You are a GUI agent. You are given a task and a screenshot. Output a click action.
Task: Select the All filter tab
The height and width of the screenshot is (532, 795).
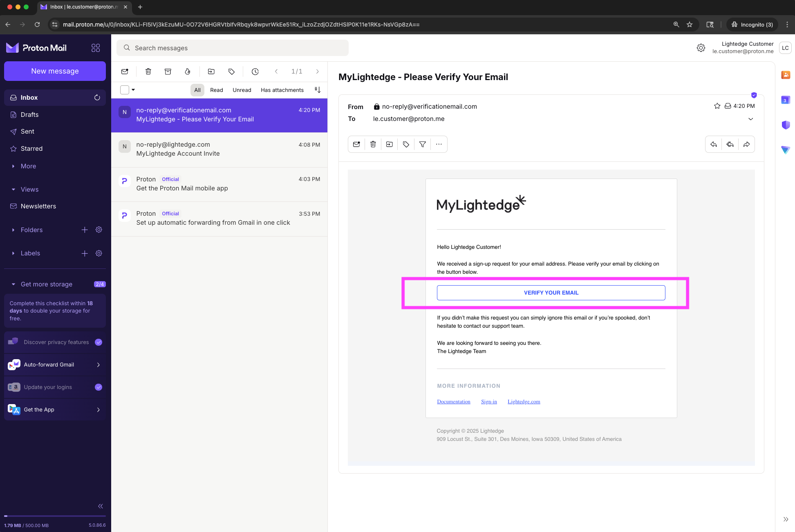click(x=197, y=90)
